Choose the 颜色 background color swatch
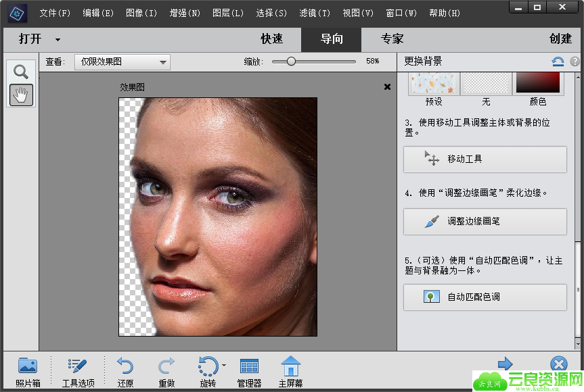Screen dimensions: 584x392 pos(537,83)
